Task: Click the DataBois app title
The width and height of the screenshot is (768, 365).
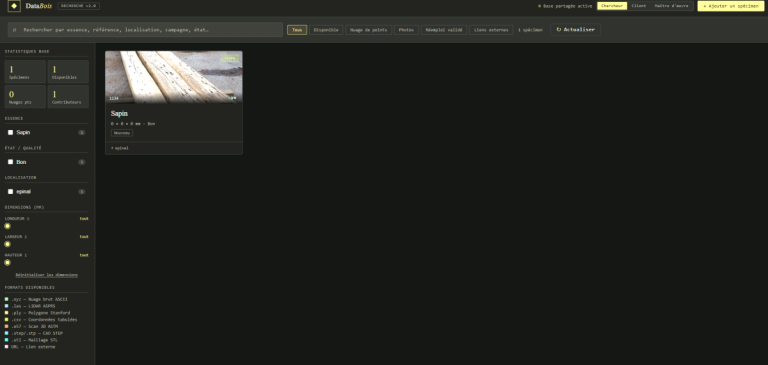Action: point(39,6)
